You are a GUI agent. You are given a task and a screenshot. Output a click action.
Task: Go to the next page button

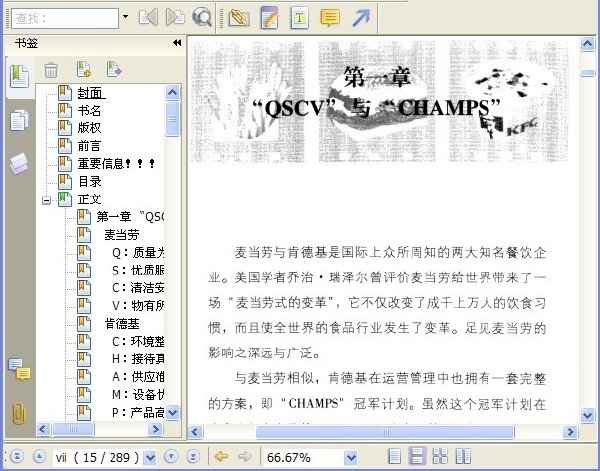[171, 456]
